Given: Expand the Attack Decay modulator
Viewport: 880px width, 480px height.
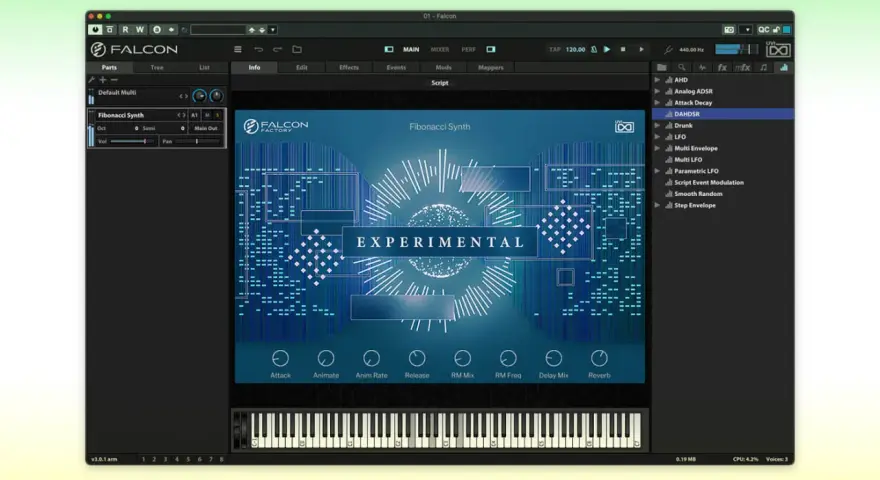Looking at the screenshot, I should pos(657,103).
